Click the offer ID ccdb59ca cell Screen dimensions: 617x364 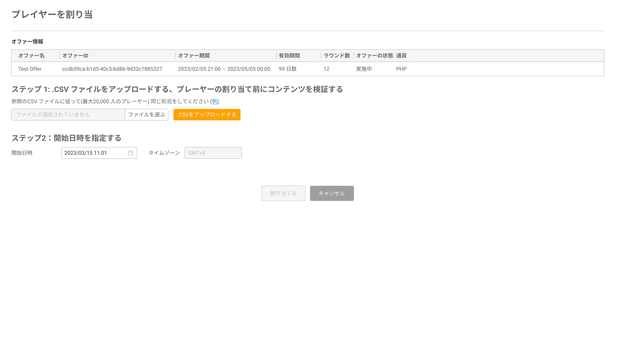pos(112,69)
